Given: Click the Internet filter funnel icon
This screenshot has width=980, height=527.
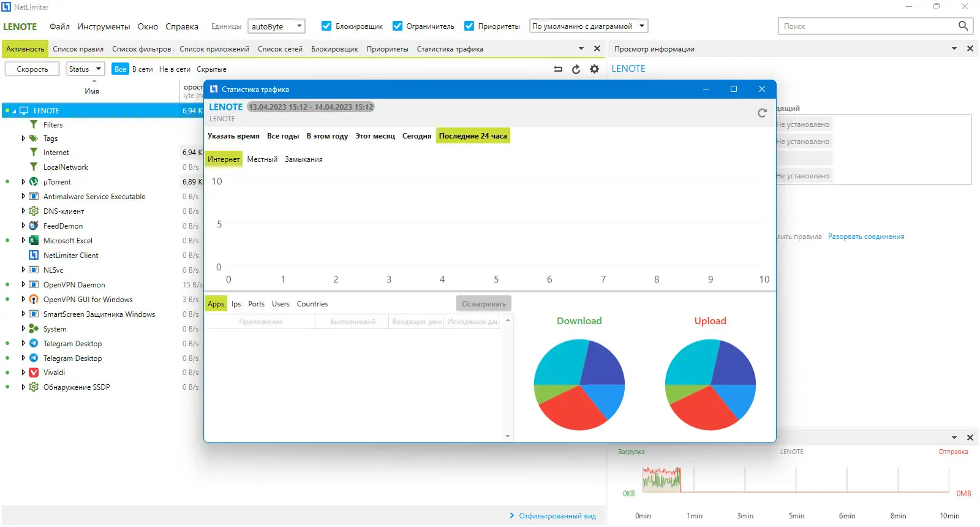Looking at the screenshot, I should click(34, 153).
